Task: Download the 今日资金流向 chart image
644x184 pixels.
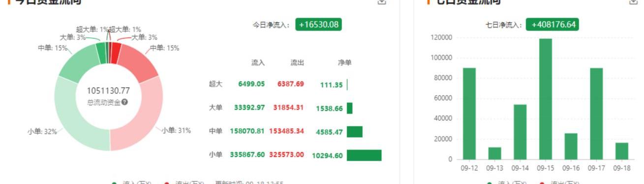Action: pyautogui.click(x=382, y=2)
